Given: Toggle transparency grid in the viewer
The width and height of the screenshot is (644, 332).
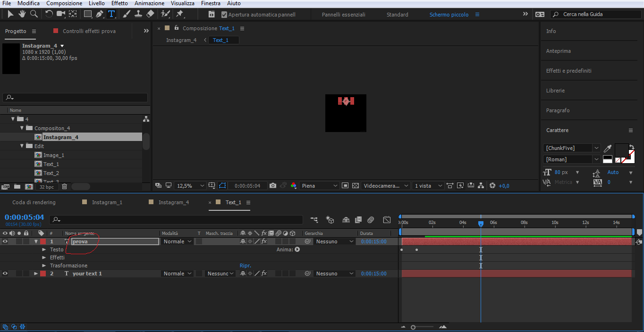Looking at the screenshot, I should point(355,185).
